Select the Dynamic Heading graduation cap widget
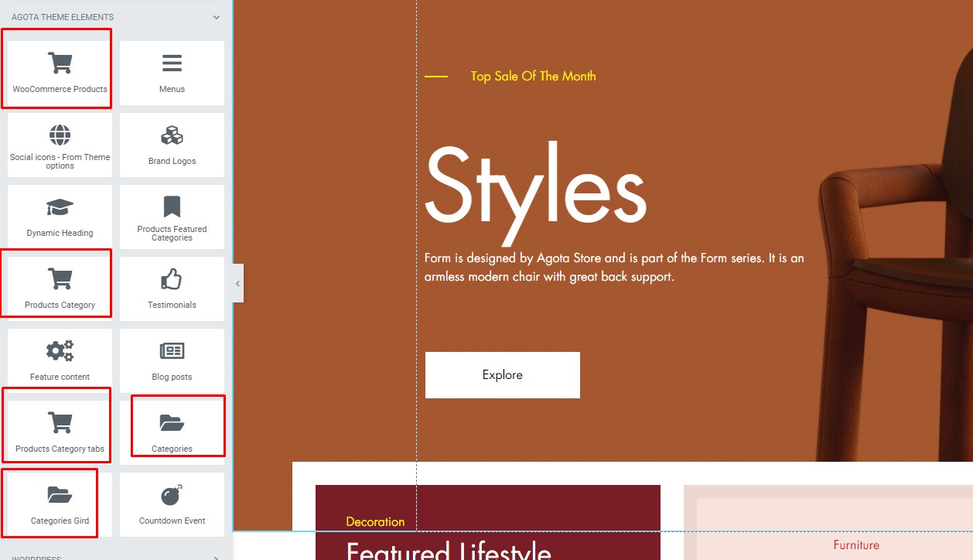Image resolution: width=973 pixels, height=560 pixels. pos(60,217)
